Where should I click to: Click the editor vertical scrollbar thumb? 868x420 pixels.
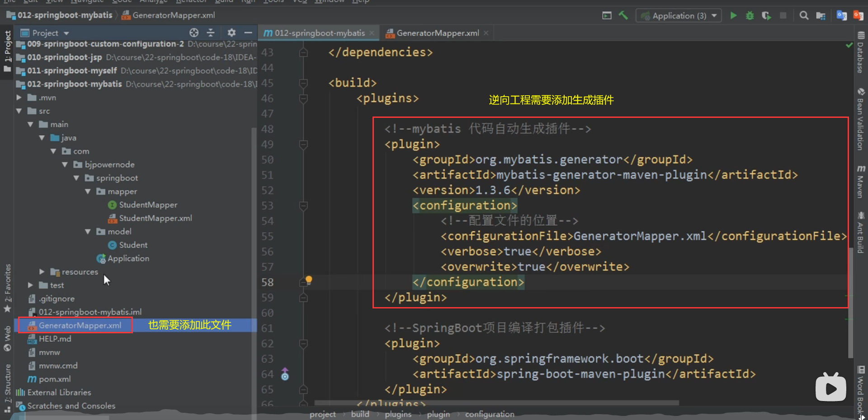coord(850,303)
